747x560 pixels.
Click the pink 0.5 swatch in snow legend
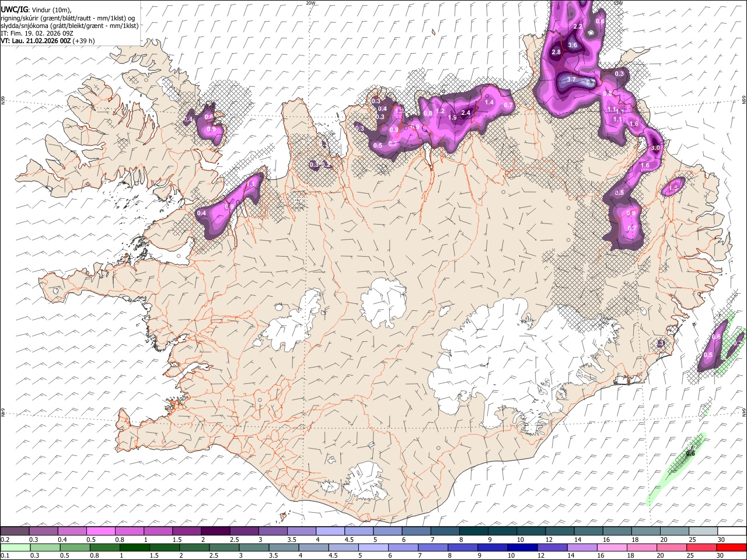point(100,531)
